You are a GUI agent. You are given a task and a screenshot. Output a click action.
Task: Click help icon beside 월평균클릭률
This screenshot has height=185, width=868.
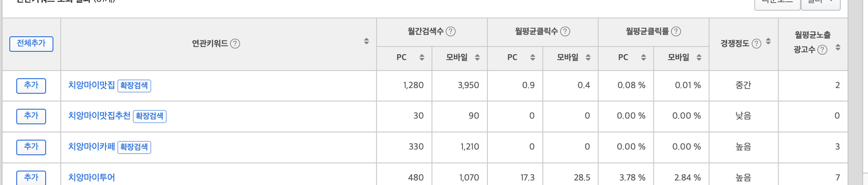point(676,31)
